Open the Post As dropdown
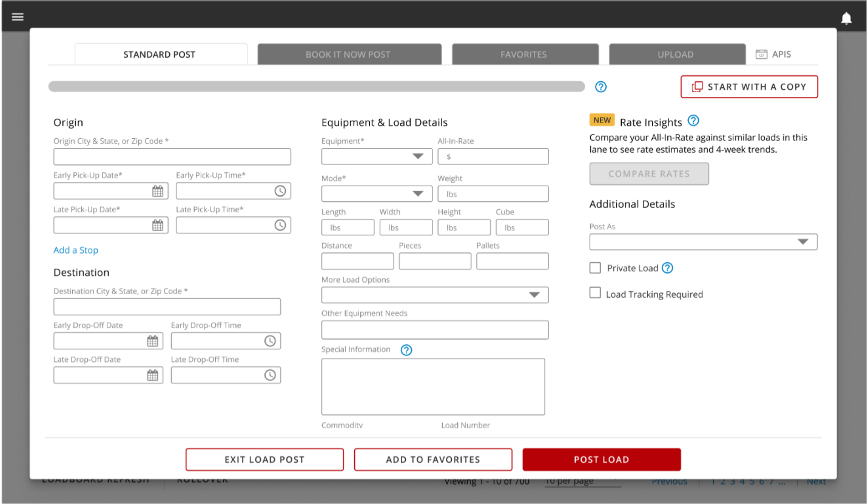Image resolution: width=868 pixels, height=504 pixels. [x=704, y=242]
